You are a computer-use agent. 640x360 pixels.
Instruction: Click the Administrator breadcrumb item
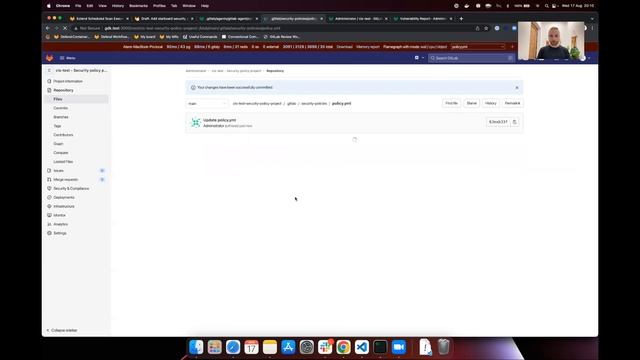point(196,71)
